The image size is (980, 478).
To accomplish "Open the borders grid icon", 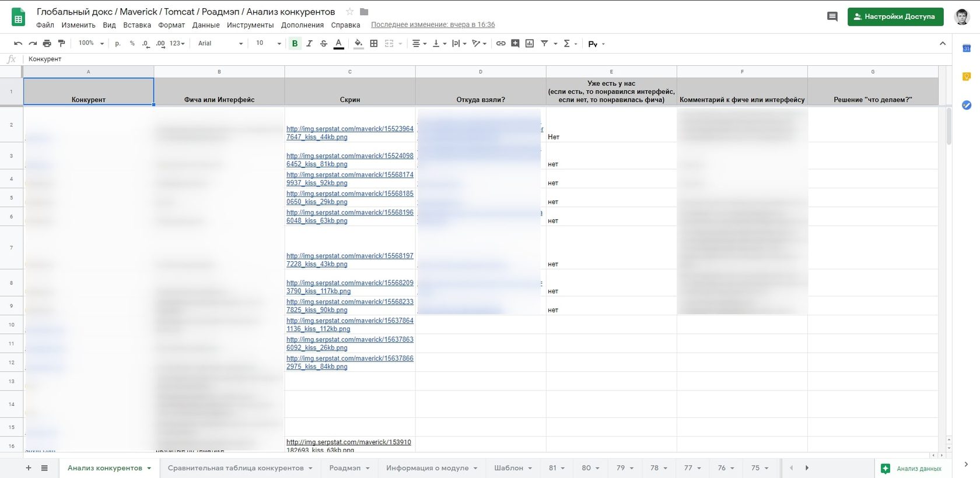I will coord(374,43).
